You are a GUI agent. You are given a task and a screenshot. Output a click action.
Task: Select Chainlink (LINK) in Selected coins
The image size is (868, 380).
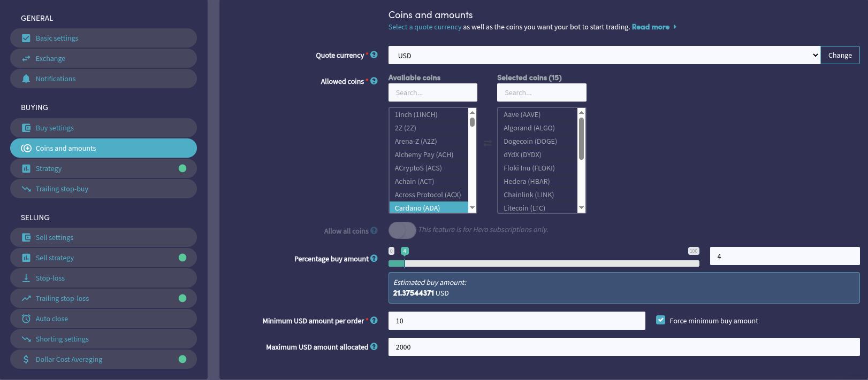pos(528,195)
